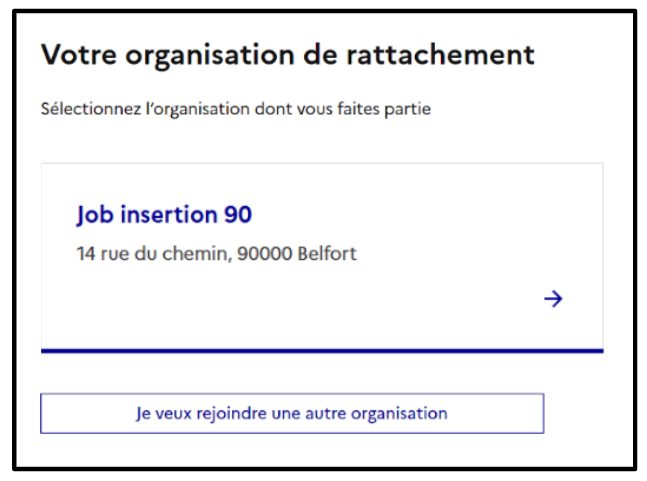Select the Job insertion 90 title link
The image size is (647, 481).
point(164,215)
